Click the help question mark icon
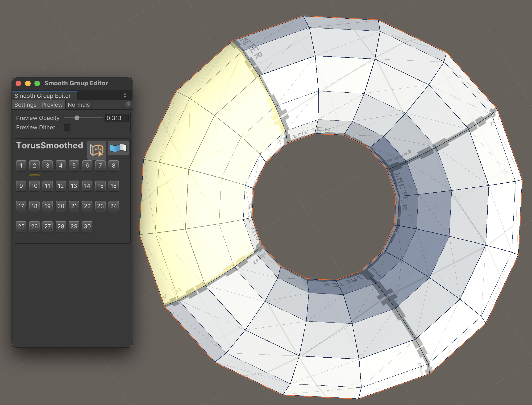Screen dimensions: 532x405 coord(128,104)
